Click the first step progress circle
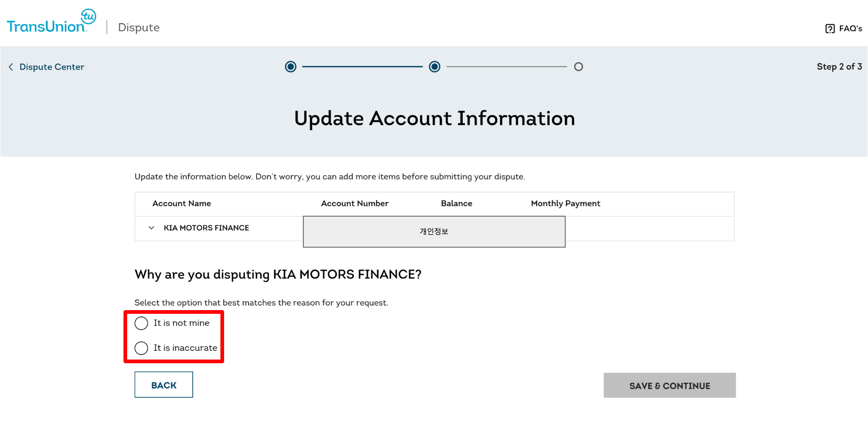Screen dimensions: 868x425 (x=291, y=67)
